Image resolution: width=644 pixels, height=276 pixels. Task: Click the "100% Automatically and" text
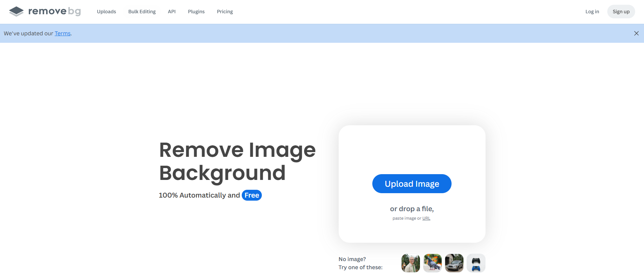coord(199,195)
